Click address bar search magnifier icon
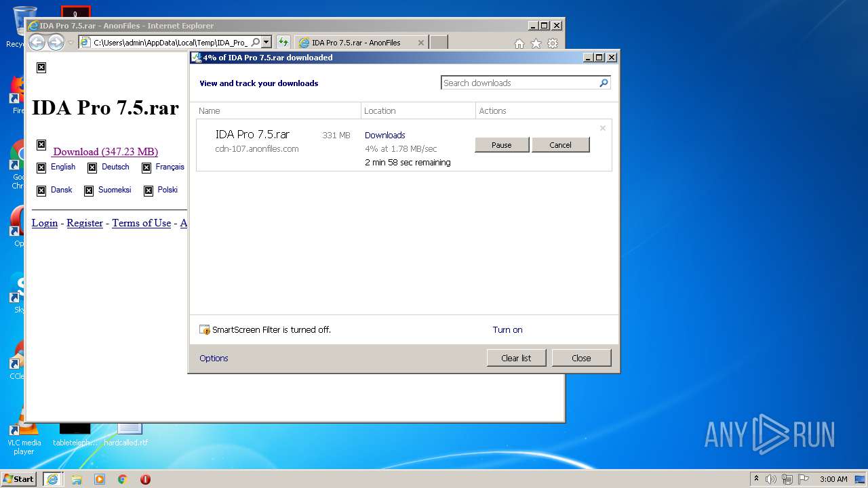868x488 pixels. 255,42
